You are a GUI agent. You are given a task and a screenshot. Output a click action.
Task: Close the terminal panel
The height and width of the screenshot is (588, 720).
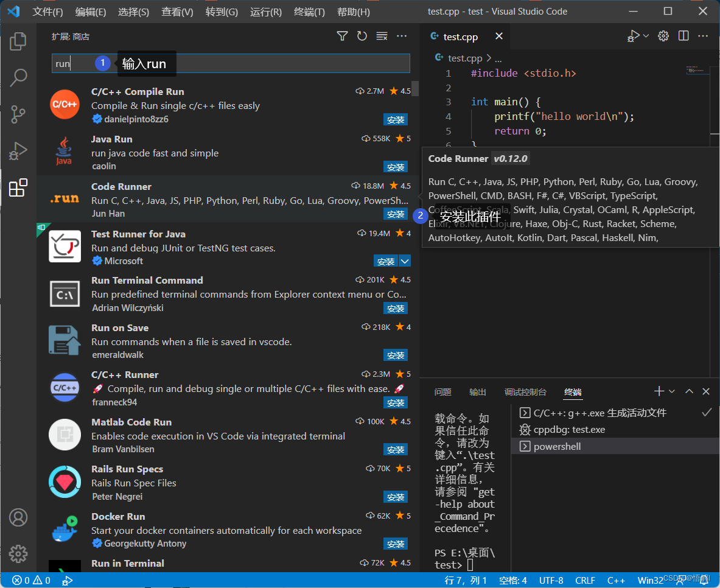[706, 391]
